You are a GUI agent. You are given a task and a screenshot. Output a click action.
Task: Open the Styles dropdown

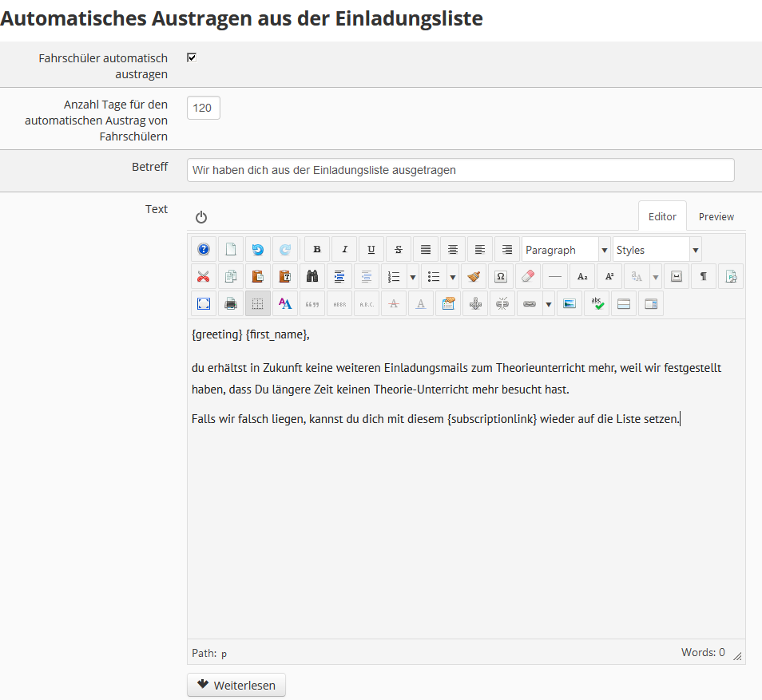(657, 250)
